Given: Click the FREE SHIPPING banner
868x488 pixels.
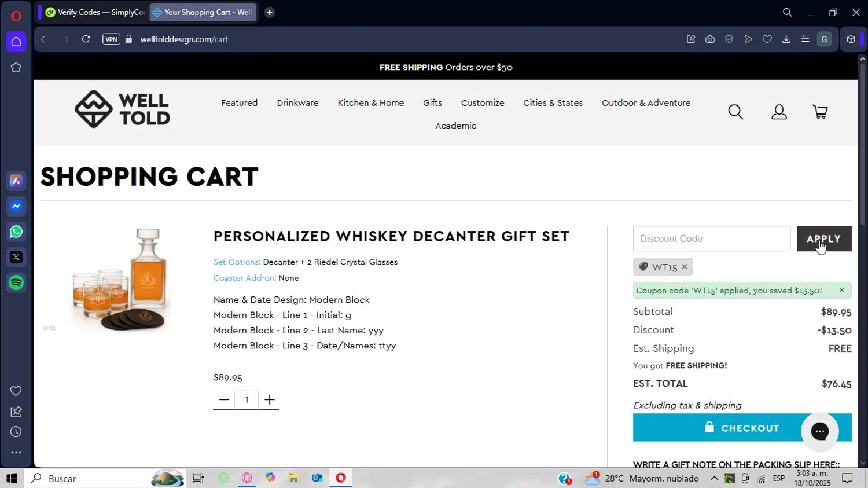Looking at the screenshot, I should click(446, 67).
